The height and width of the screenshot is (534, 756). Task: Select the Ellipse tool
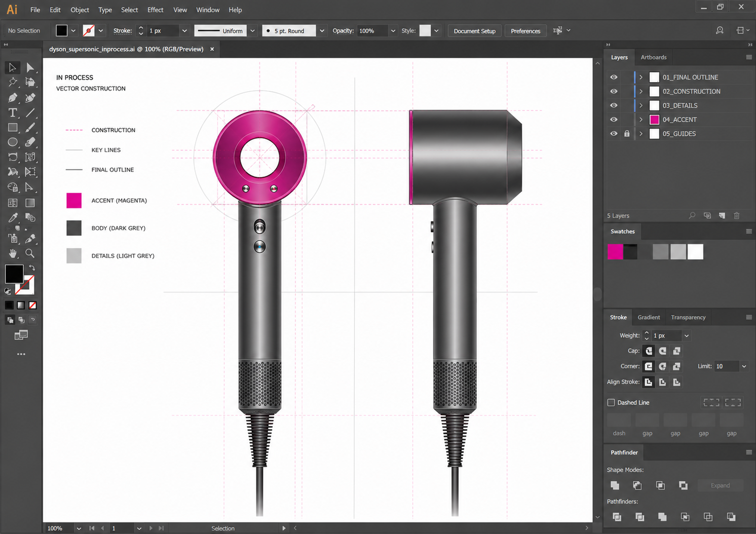[13, 142]
